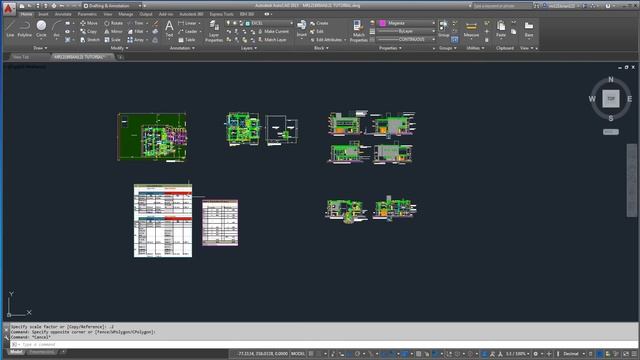
Task: Select the Text tool
Action: (169, 29)
